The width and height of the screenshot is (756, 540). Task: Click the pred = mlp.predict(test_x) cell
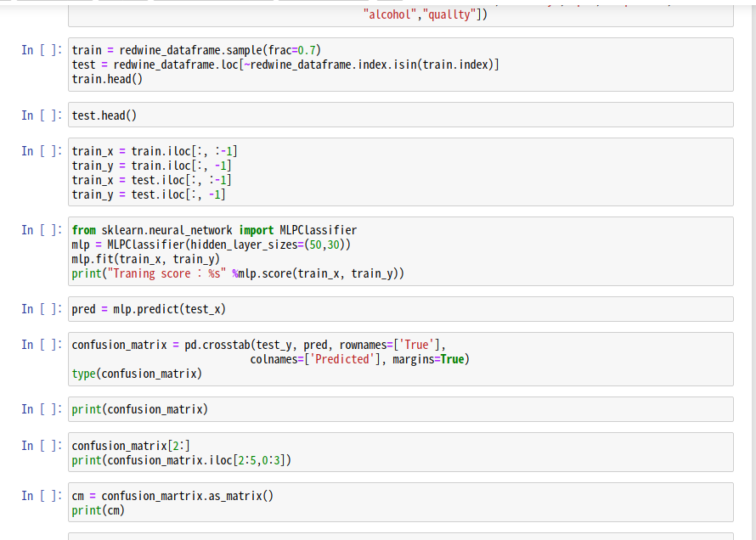[x=401, y=309]
